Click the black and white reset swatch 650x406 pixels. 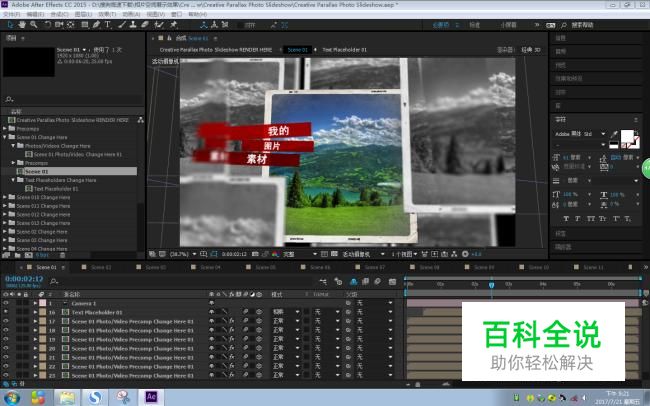coord(614,145)
